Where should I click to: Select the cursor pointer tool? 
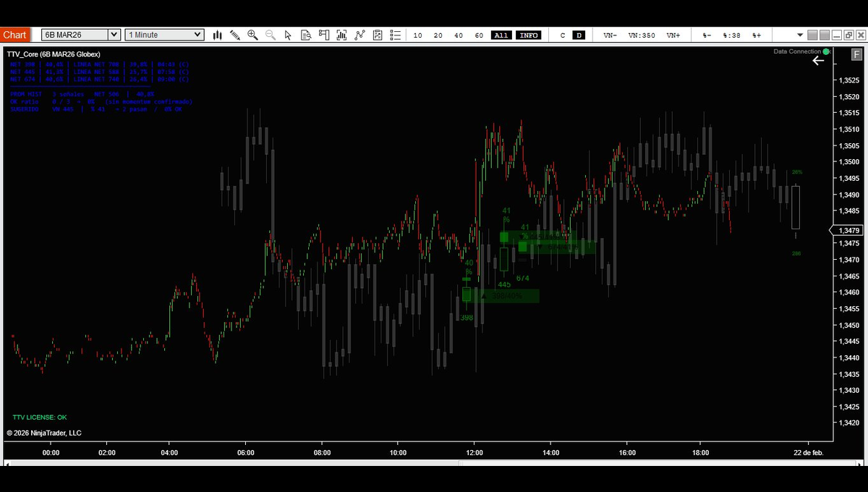tap(287, 35)
